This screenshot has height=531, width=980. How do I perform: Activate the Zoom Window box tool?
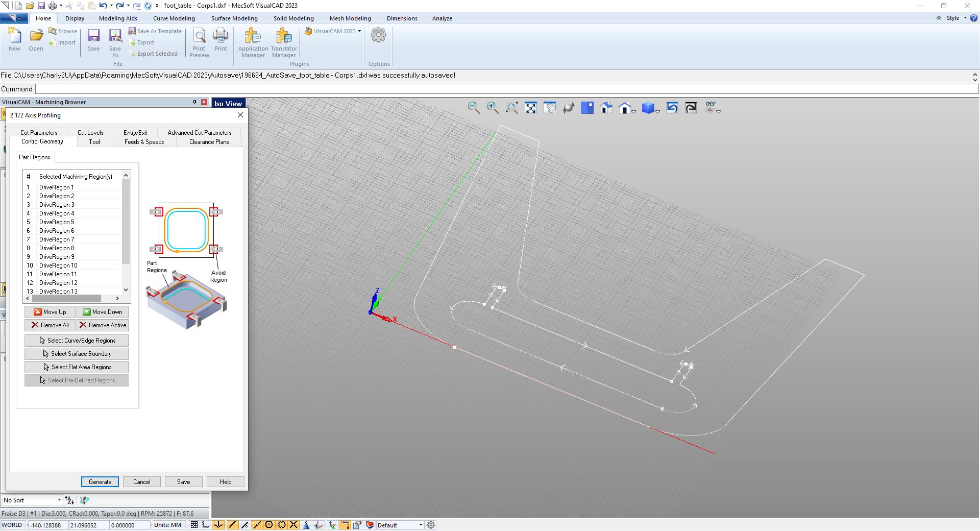tap(512, 108)
